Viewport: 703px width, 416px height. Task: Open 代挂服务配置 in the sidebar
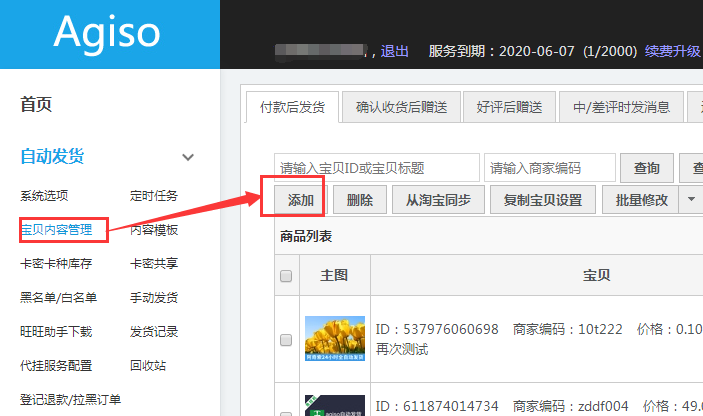(x=56, y=366)
